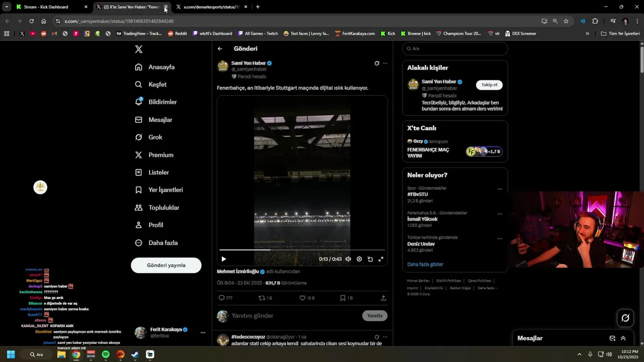Open Steam from the taskbar
Viewport: 644px width, 362px height.
point(135,354)
